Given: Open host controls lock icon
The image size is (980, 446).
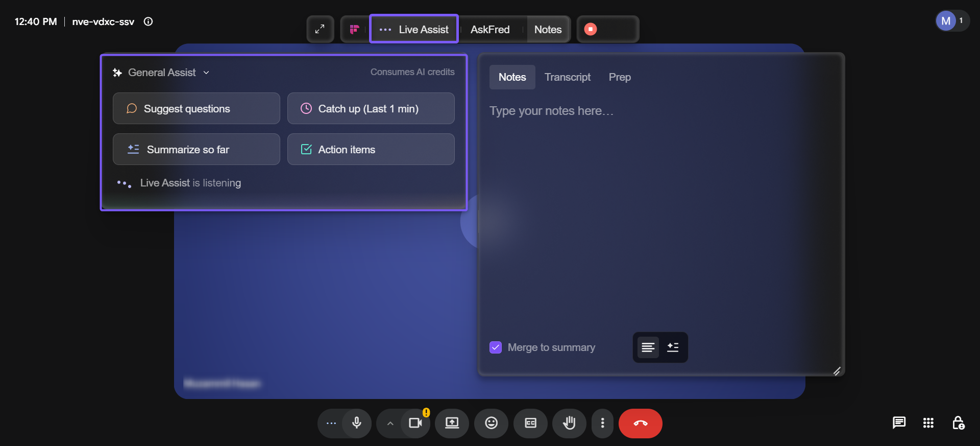Looking at the screenshot, I should [x=958, y=422].
